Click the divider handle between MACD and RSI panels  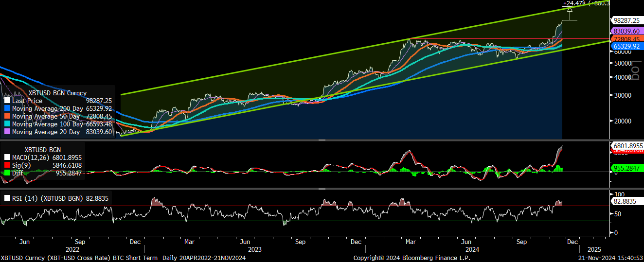point(322,189)
